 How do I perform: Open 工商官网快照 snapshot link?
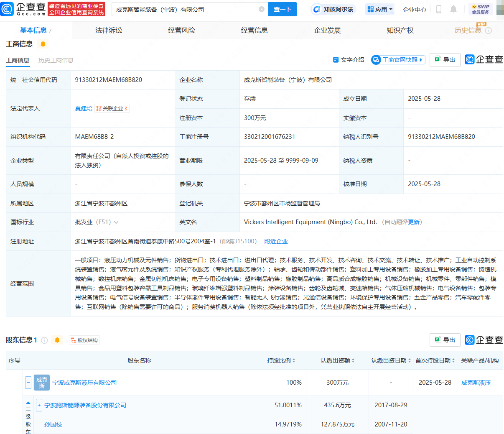(x=398, y=60)
